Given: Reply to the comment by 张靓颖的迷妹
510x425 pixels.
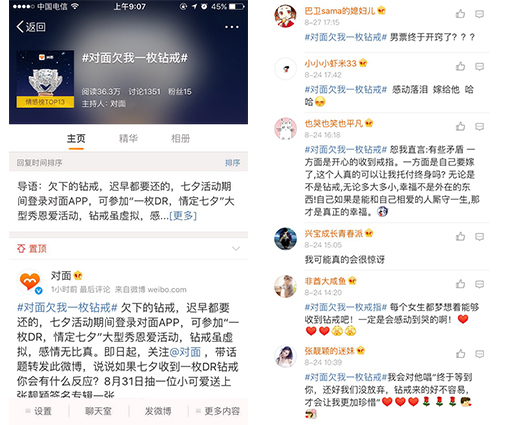Looking at the screenshot, I should point(479,354).
